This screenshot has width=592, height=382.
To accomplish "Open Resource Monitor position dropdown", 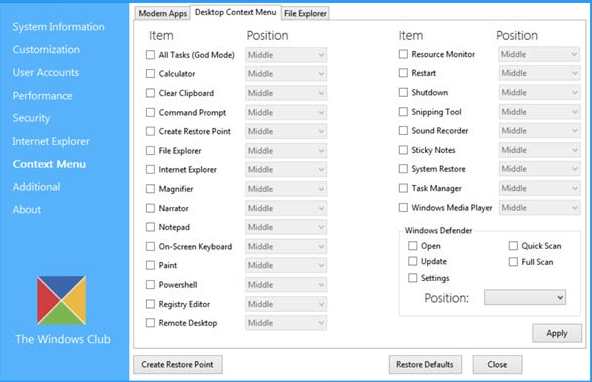I will click(539, 54).
